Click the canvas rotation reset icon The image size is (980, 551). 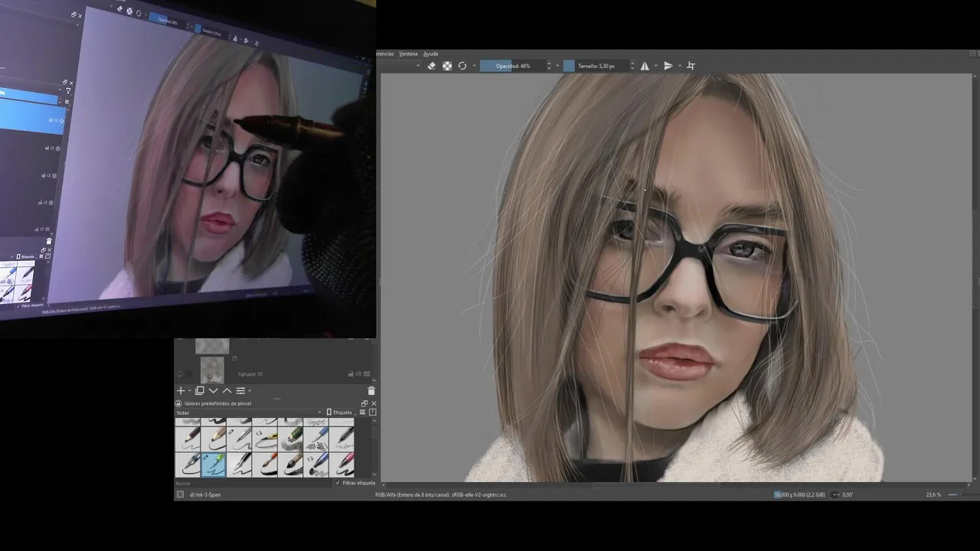tap(836, 494)
